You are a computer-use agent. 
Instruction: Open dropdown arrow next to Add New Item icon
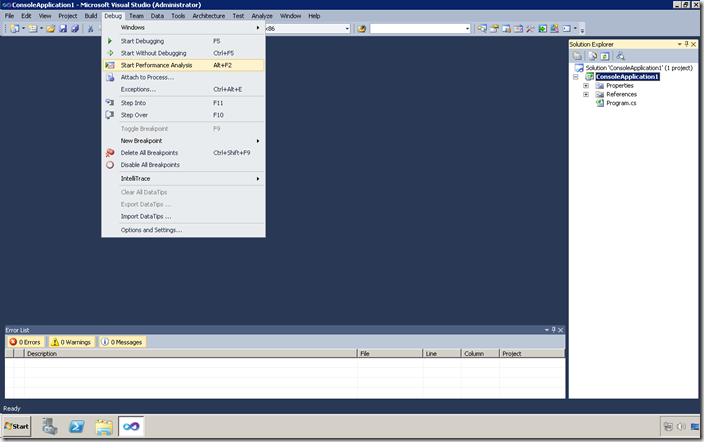[x=41, y=28]
